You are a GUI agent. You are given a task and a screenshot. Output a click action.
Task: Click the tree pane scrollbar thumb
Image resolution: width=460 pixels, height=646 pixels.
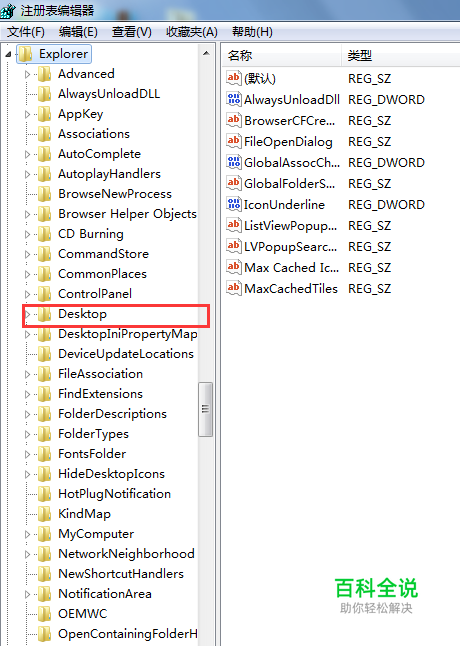tap(205, 409)
